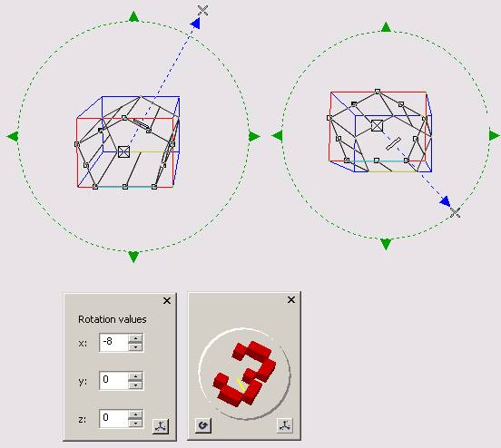Click the center X box of right extrusion
Image resolution: width=501 pixels, height=448 pixels.
point(377,125)
